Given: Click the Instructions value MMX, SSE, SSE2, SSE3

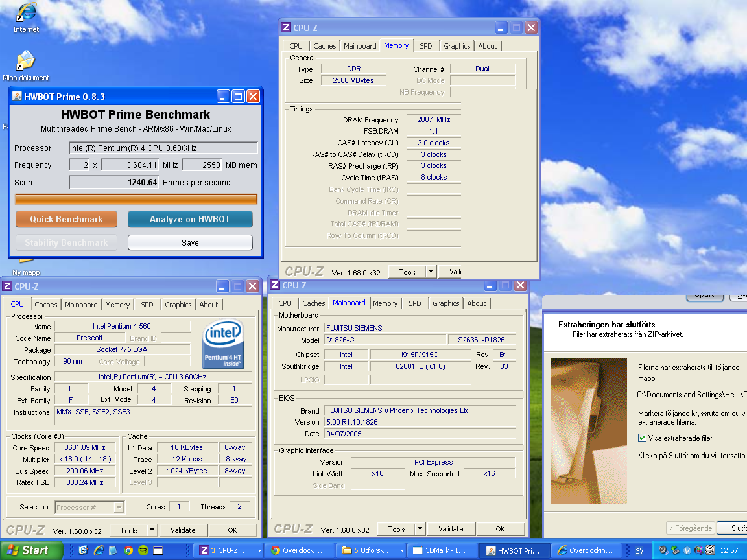Looking at the screenshot, I should click(154, 415).
